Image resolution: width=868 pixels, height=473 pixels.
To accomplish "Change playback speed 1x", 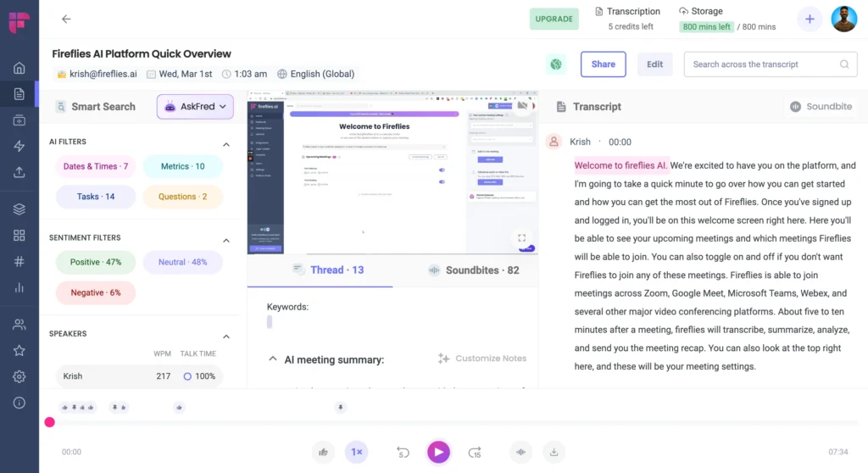I will (x=357, y=452).
